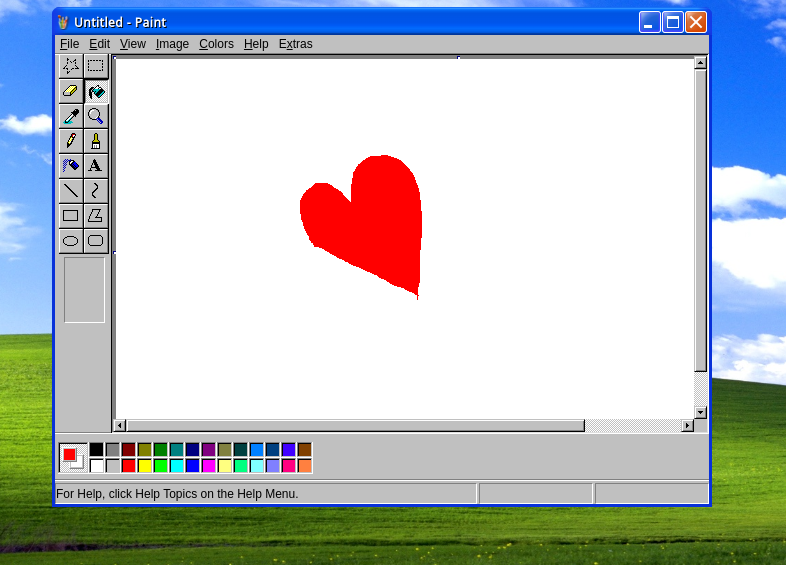Click the horizontal scrollbar thumb
786x565 pixels.
pyautogui.click(x=355, y=426)
